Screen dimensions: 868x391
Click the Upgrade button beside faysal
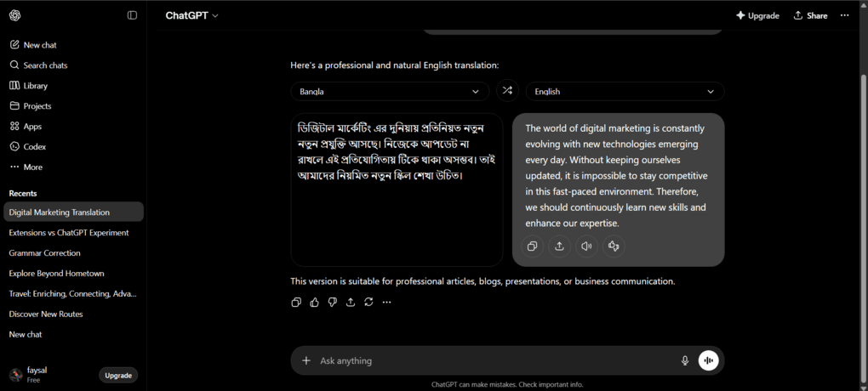[118, 376]
